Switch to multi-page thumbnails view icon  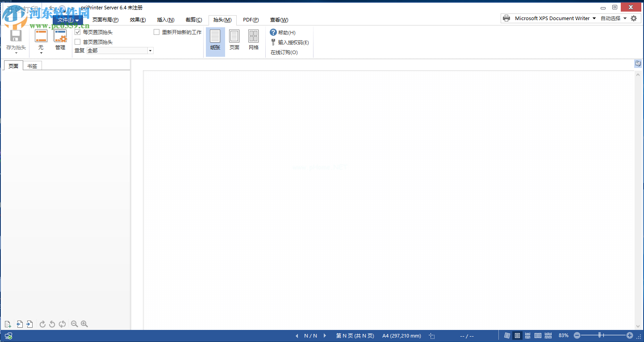click(x=548, y=336)
